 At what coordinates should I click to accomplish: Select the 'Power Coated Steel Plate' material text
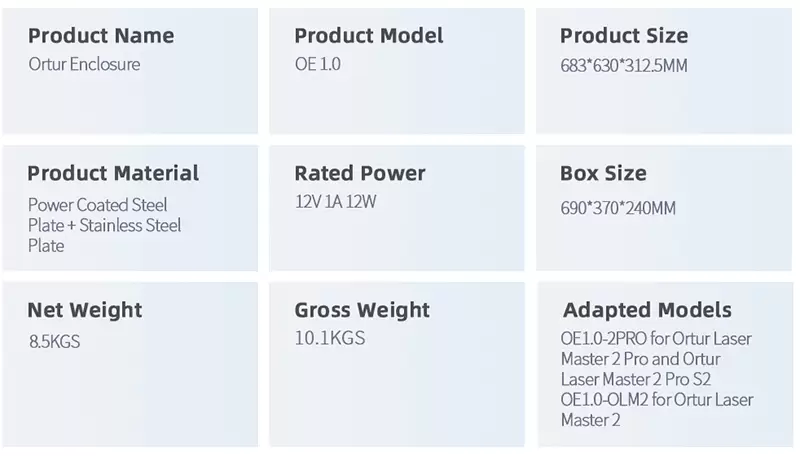(x=97, y=205)
